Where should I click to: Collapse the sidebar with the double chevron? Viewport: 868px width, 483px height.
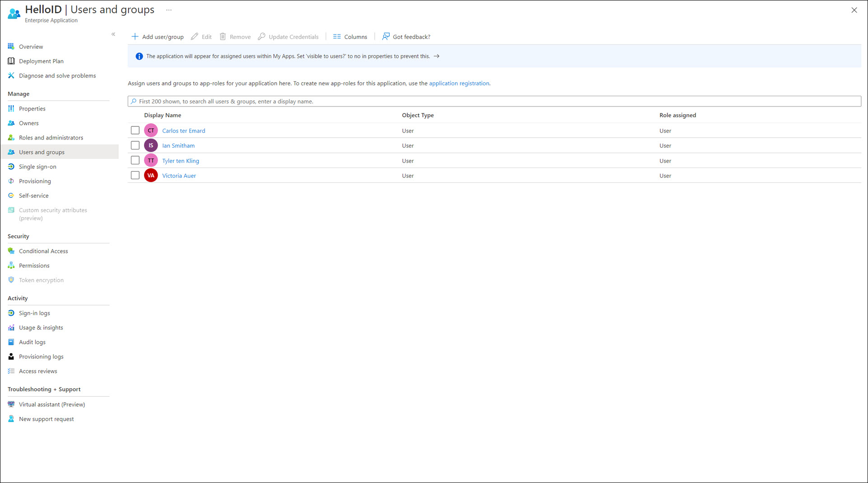click(x=113, y=34)
